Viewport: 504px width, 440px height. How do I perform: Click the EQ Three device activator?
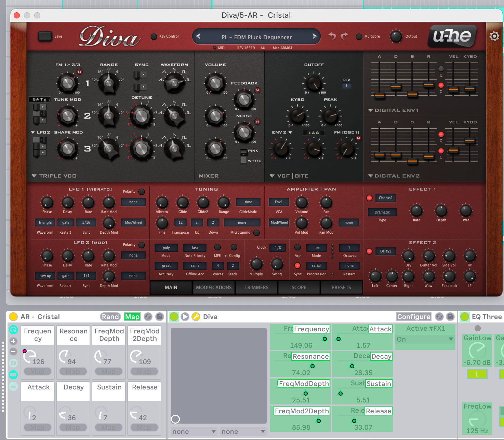tap(465, 317)
